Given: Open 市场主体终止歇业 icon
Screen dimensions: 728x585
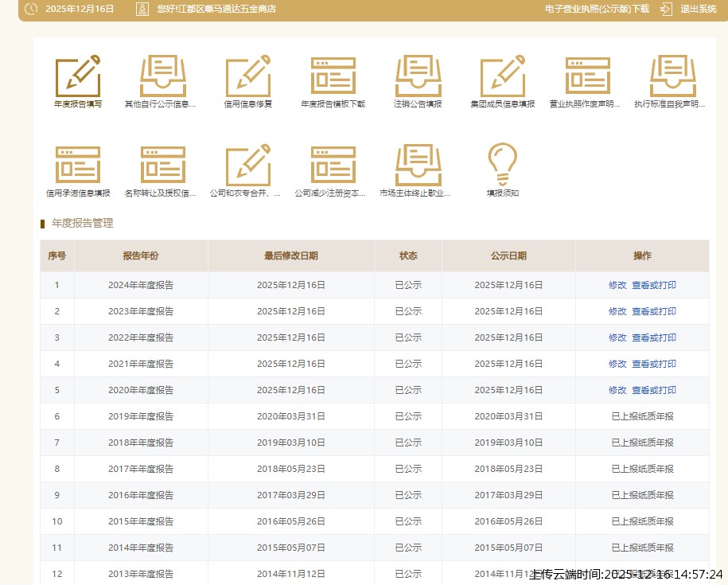Looking at the screenshot, I should pyautogui.click(x=418, y=166).
